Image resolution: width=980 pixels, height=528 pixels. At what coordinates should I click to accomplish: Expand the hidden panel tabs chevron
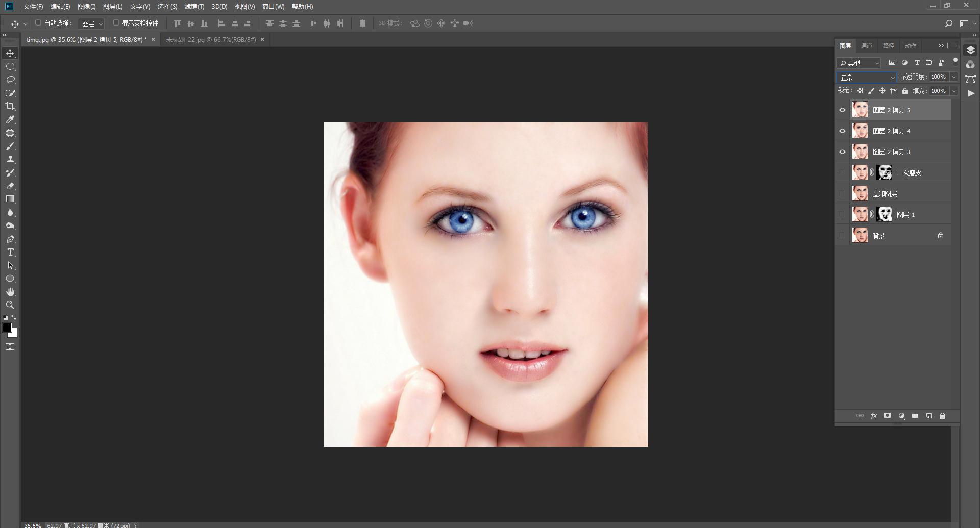click(x=941, y=46)
